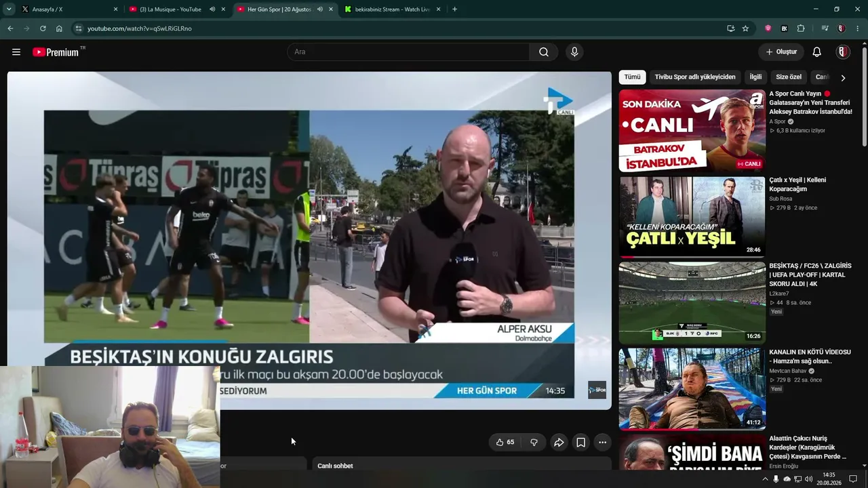Viewport: 868px width, 488px height.
Task: Save the video with the bookmark icon
Action: 581,443
